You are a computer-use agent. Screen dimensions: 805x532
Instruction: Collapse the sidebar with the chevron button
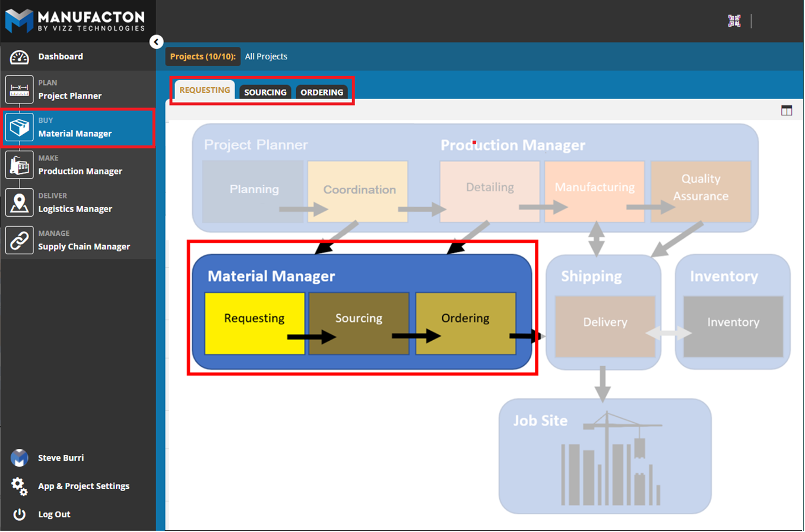[x=156, y=42]
